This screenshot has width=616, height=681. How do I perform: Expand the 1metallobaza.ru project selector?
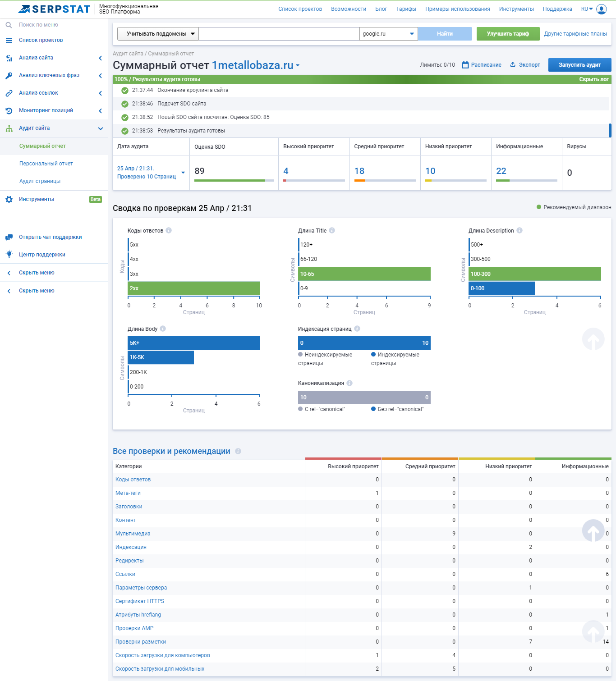point(298,65)
